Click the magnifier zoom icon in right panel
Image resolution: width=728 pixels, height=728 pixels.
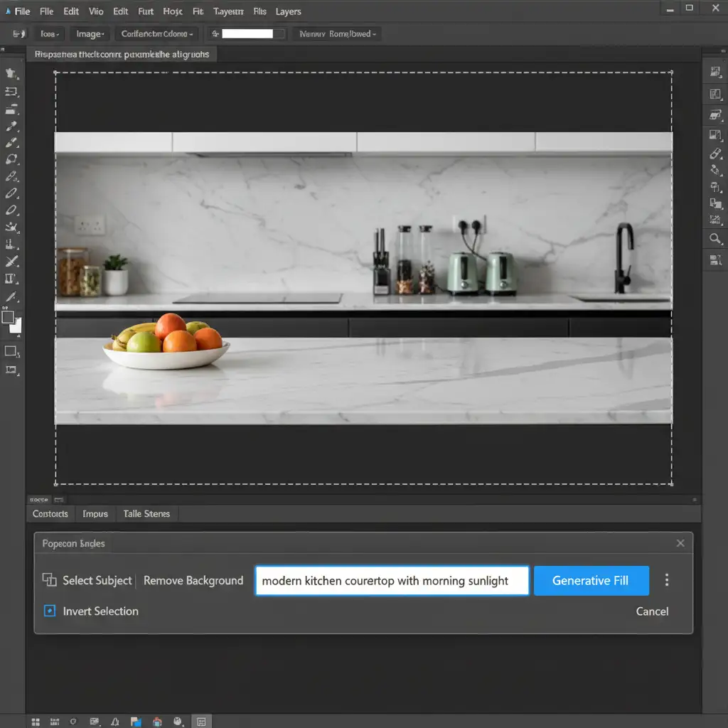pyautogui.click(x=715, y=239)
